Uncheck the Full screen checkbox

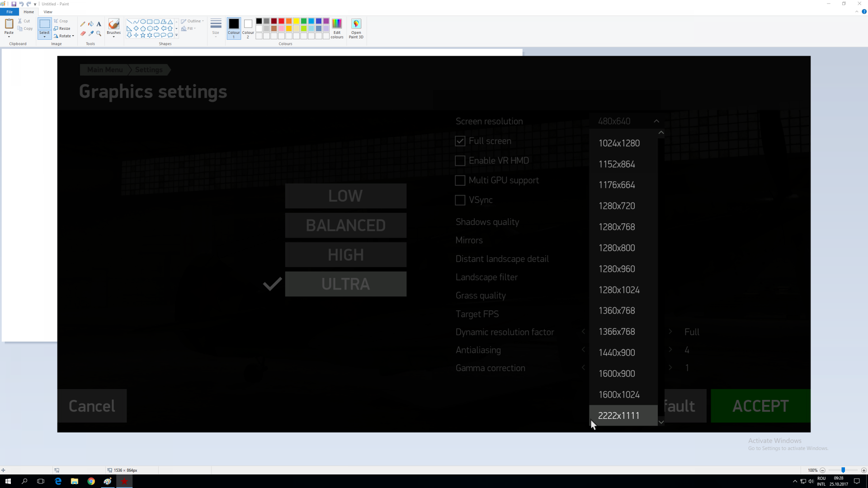pos(460,141)
